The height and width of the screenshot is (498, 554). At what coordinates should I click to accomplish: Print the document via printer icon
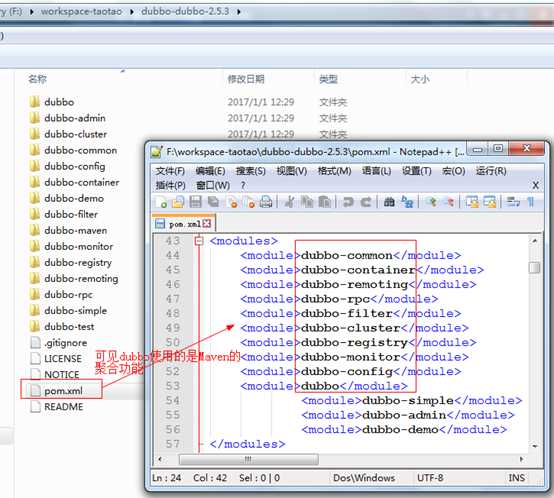click(x=266, y=202)
